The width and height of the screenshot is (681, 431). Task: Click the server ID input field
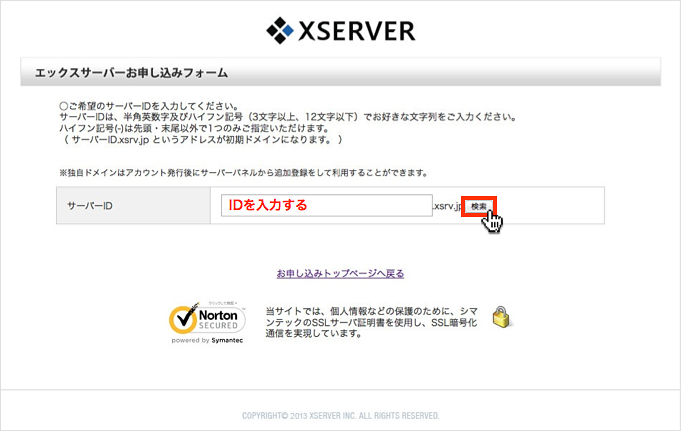(327, 206)
